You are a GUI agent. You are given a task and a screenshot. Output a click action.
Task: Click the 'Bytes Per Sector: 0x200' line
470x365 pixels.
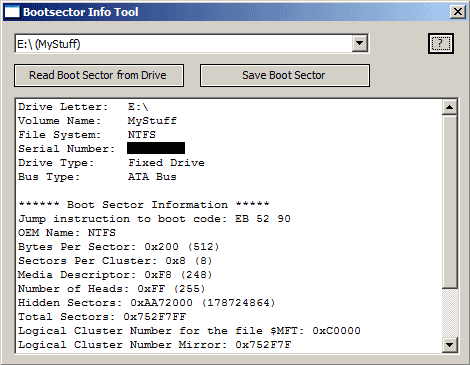119,247
